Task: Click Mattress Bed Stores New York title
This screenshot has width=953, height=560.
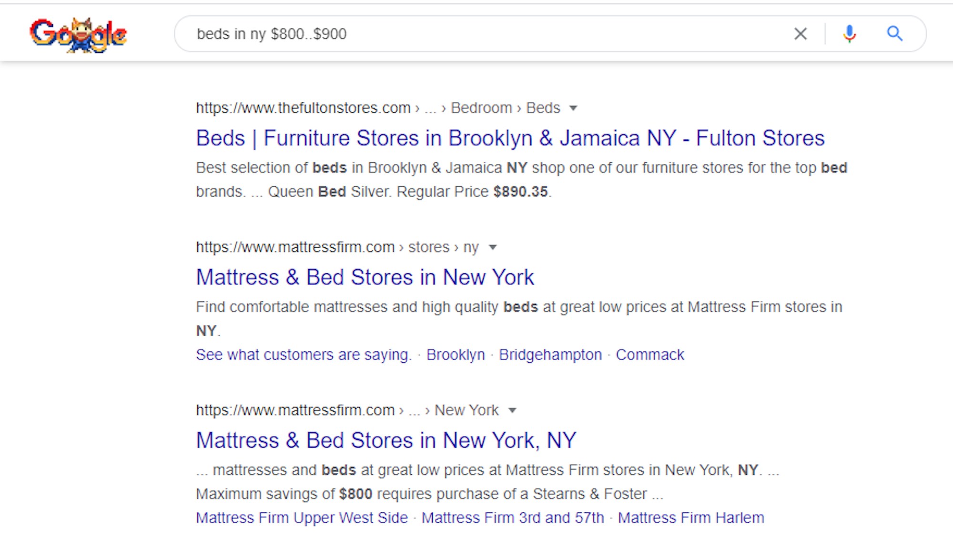Action: pyautogui.click(x=365, y=277)
